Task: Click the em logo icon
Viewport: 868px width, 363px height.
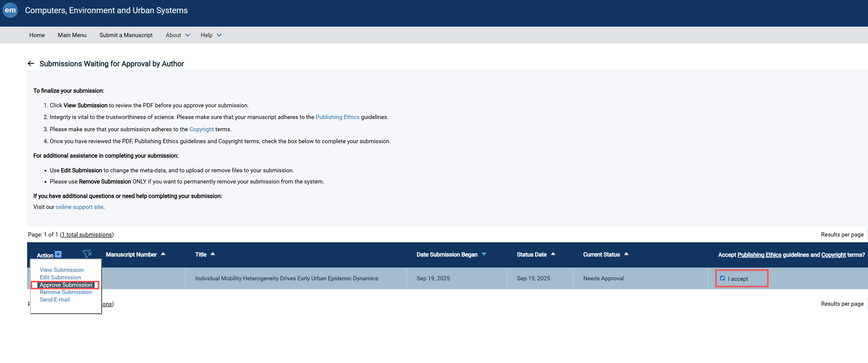Action: click(x=10, y=10)
